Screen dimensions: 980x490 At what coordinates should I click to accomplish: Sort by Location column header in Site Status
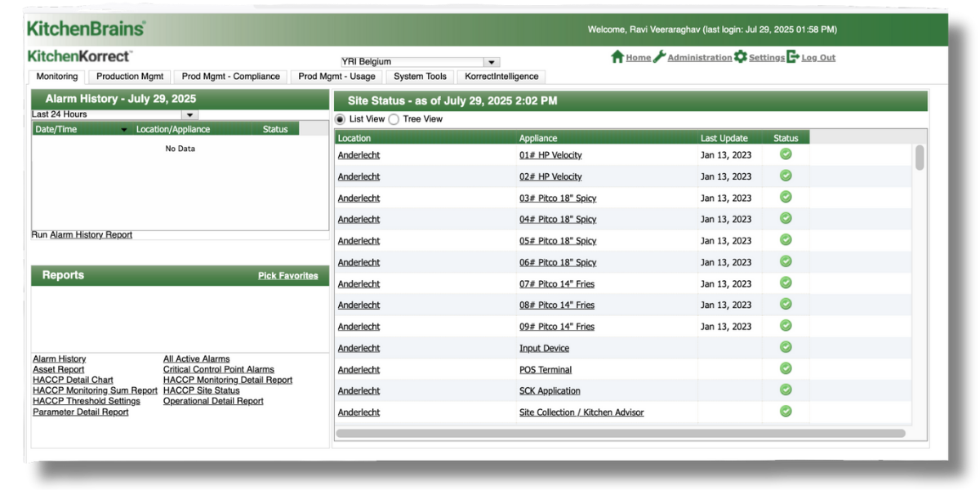[425, 138]
